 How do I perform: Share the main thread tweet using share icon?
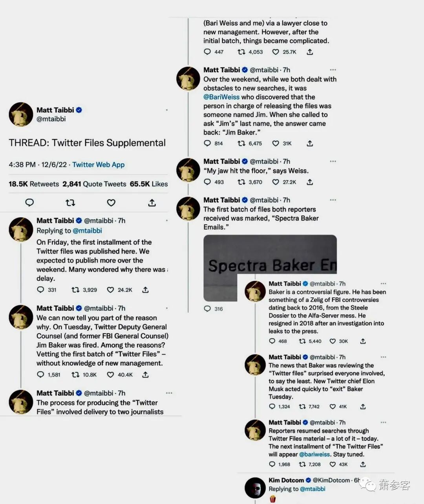click(x=152, y=203)
